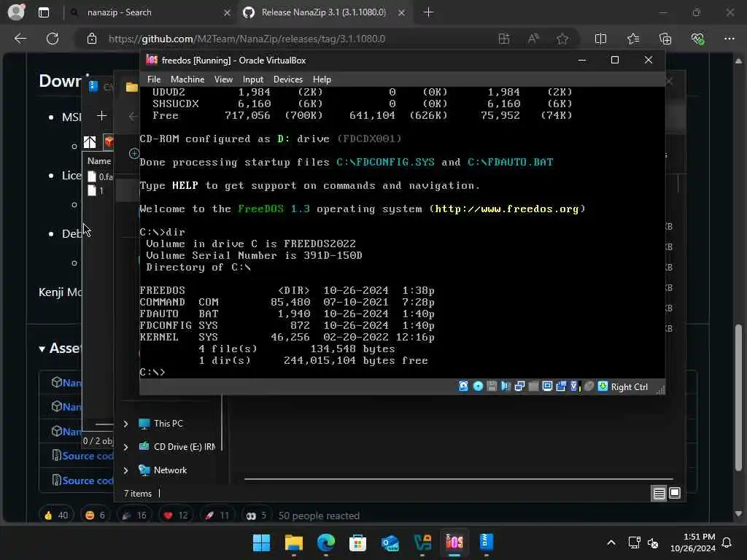The height and width of the screenshot is (560, 747).
Task: Click the mouse integration indicator in VirtualBox status bar
Action: (x=589, y=386)
